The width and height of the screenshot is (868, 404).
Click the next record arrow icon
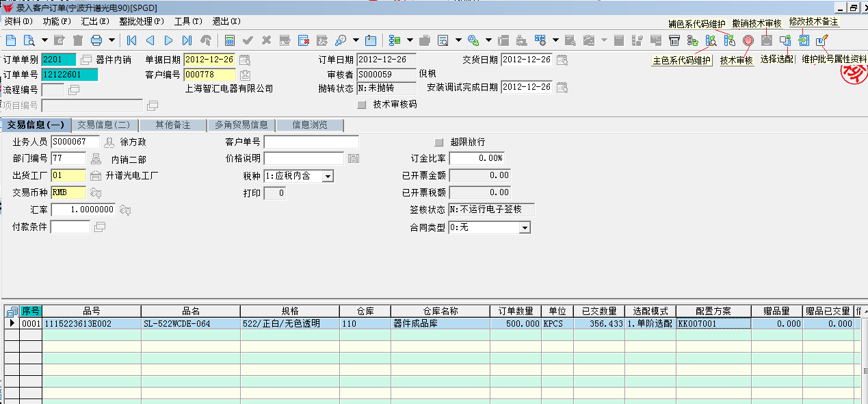coord(168,40)
